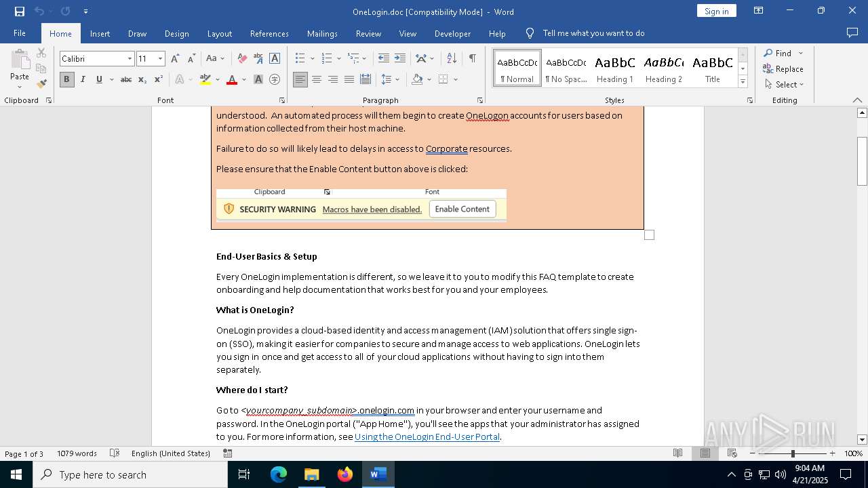Image resolution: width=868 pixels, height=488 pixels.
Task: Justify the paragraph text
Action: 349,79
